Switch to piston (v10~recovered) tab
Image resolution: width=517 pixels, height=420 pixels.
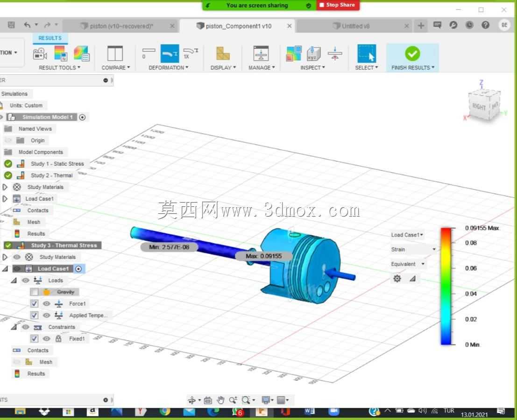[x=121, y=26]
